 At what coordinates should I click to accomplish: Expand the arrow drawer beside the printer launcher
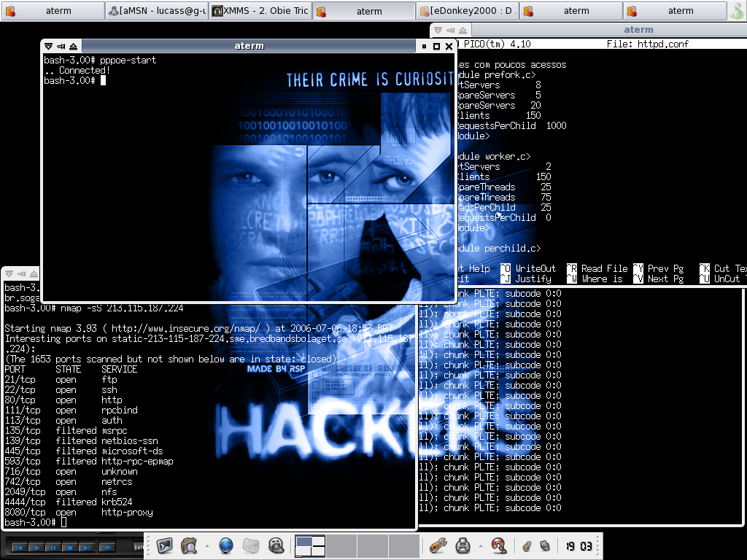tap(481, 545)
